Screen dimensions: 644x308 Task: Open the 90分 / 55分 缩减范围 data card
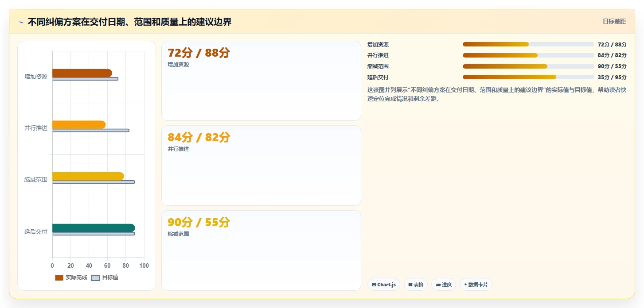pyautogui.click(x=261, y=250)
